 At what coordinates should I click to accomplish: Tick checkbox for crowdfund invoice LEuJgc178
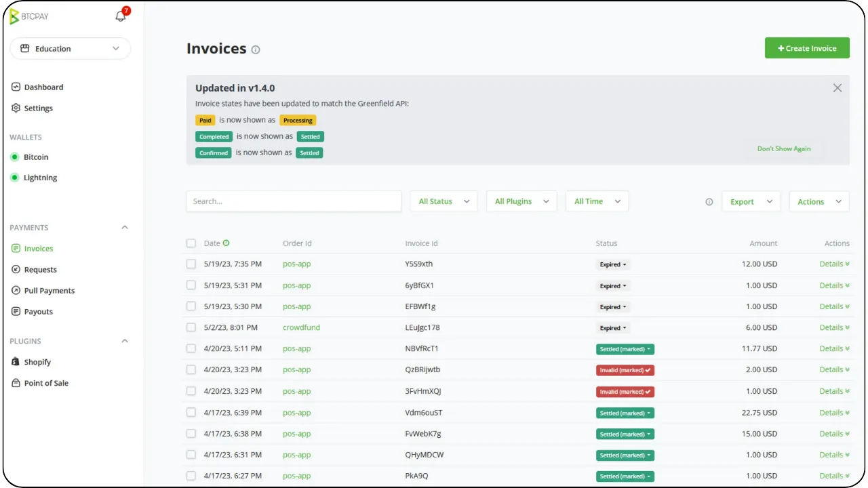(191, 327)
